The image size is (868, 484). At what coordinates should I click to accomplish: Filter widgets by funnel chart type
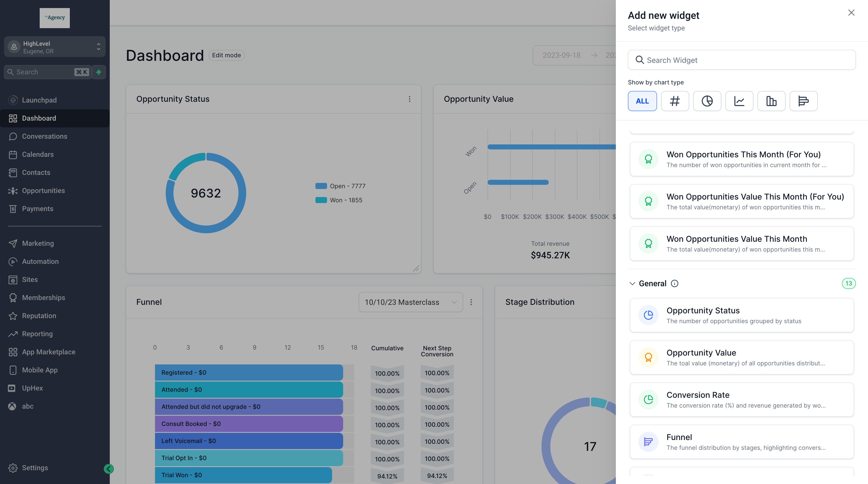pyautogui.click(x=803, y=101)
